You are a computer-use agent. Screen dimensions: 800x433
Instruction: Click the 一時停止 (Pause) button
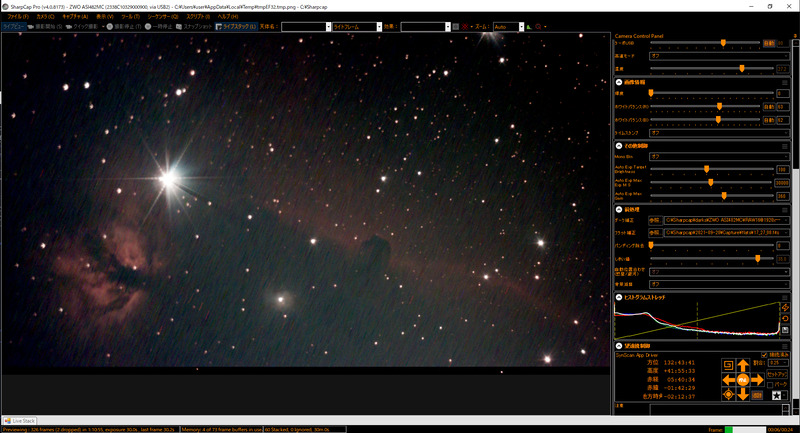(159, 27)
